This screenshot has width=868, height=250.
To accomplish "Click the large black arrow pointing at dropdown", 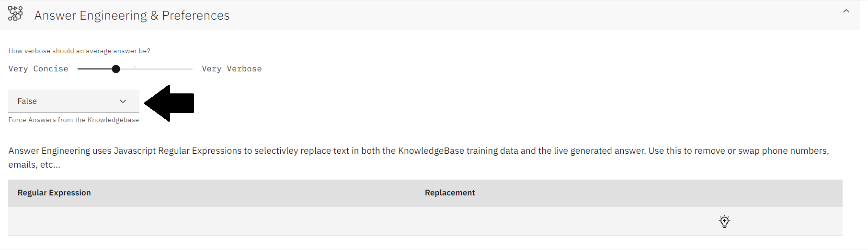I will [169, 103].
